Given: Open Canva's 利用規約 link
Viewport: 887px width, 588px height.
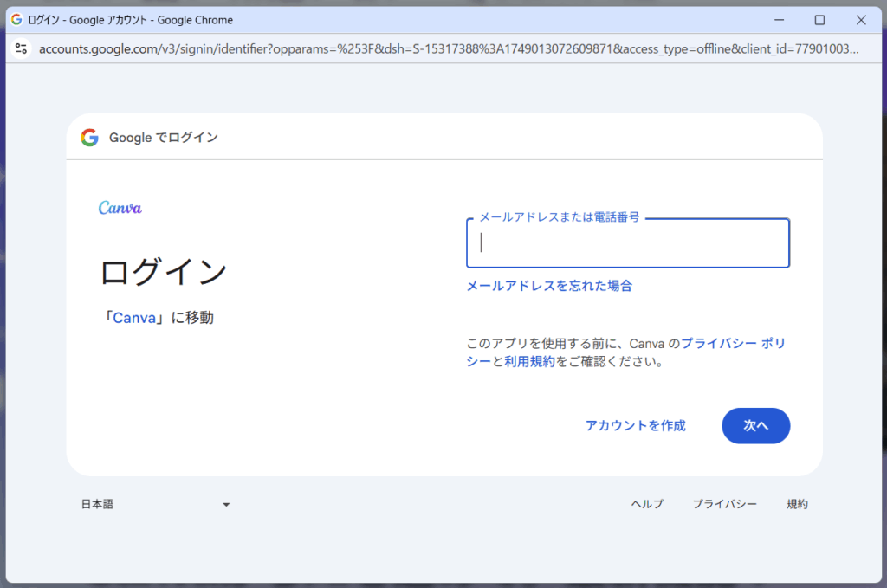Looking at the screenshot, I should click(x=529, y=361).
